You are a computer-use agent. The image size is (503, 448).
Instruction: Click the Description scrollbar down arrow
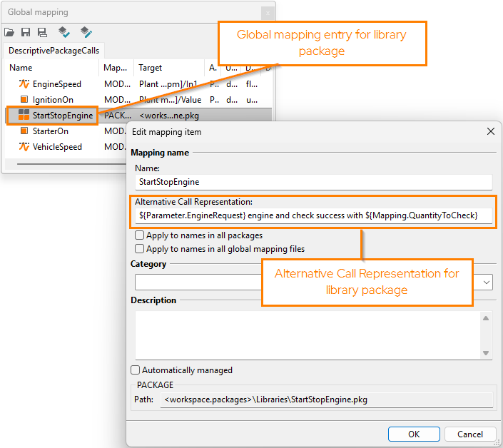(x=486, y=352)
